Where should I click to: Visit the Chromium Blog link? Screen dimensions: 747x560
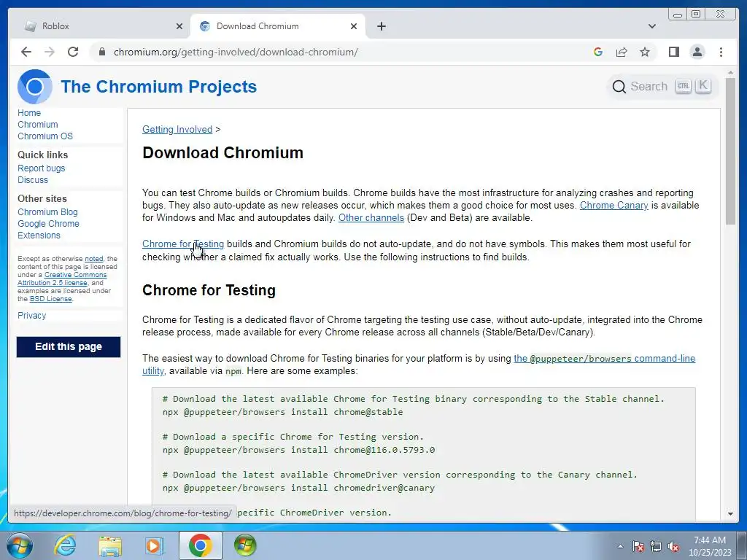click(47, 212)
